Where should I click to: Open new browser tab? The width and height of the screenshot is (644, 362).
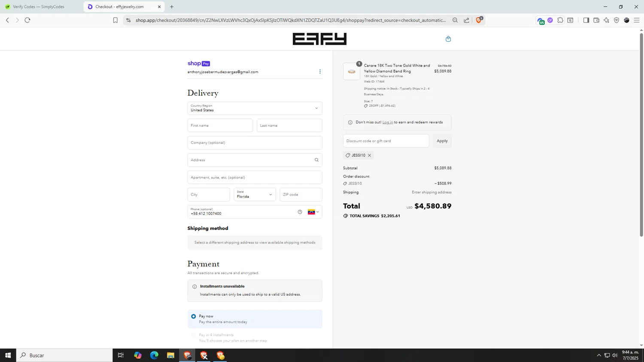pos(172,7)
